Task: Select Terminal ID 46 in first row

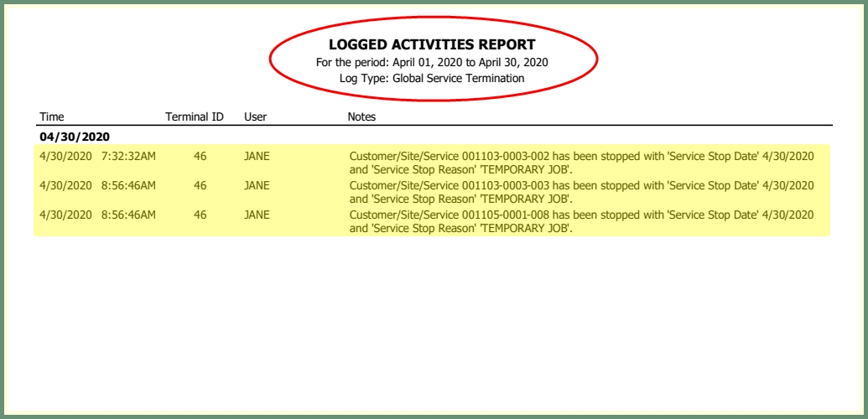Action: click(200, 157)
